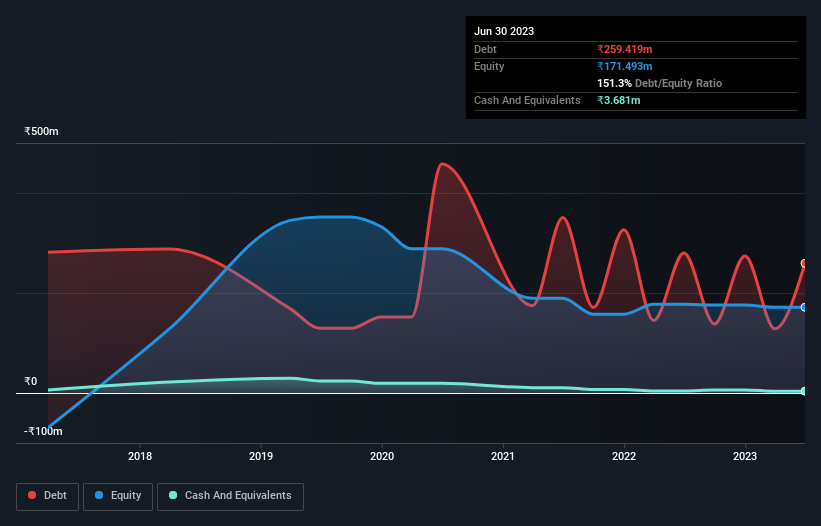Viewport: 821px width, 526px height.
Task: Click the Debt row label in tooltip
Action: pyautogui.click(x=485, y=49)
